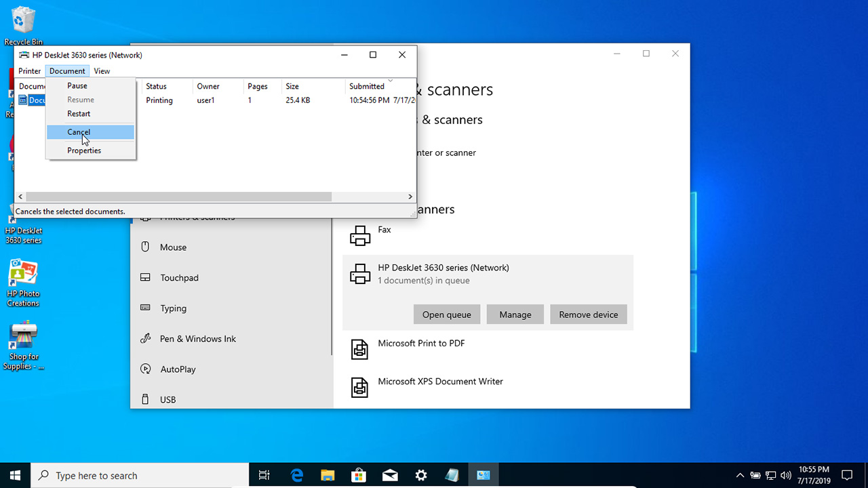Click the Printing status cell
The height and width of the screenshot is (488, 868).
(159, 100)
